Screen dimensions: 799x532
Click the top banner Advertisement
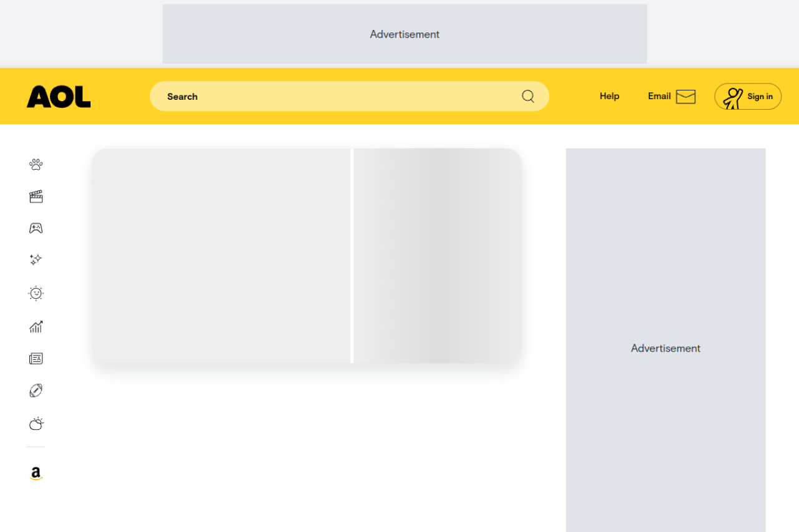click(x=404, y=34)
